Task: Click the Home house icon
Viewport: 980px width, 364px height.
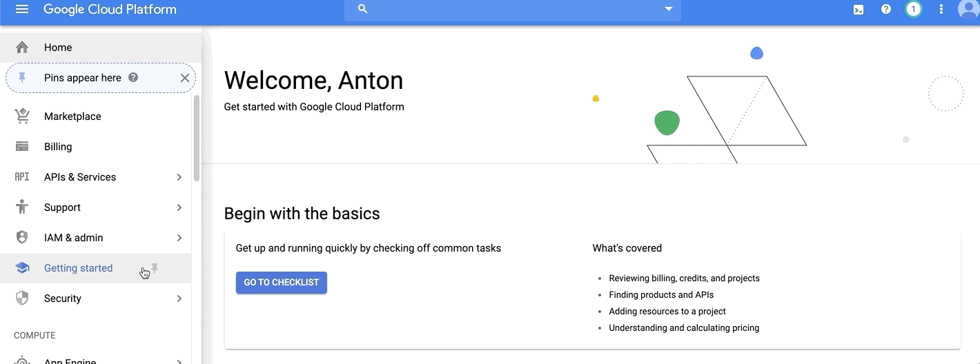Action: 22,48
